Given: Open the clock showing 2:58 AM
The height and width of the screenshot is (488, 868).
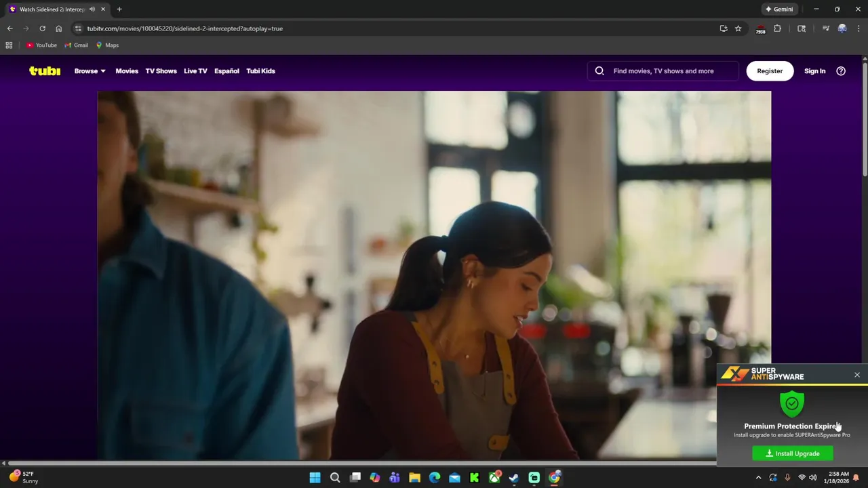Looking at the screenshot, I should coord(838,477).
